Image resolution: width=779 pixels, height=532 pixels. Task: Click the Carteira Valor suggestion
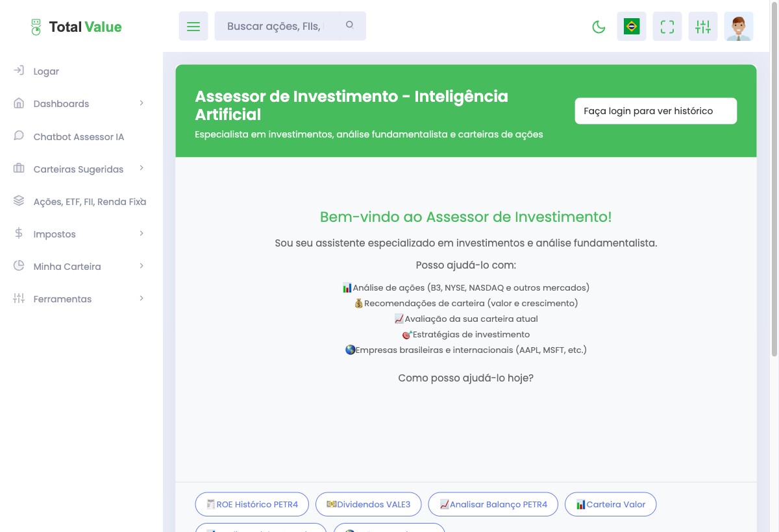pyautogui.click(x=610, y=504)
